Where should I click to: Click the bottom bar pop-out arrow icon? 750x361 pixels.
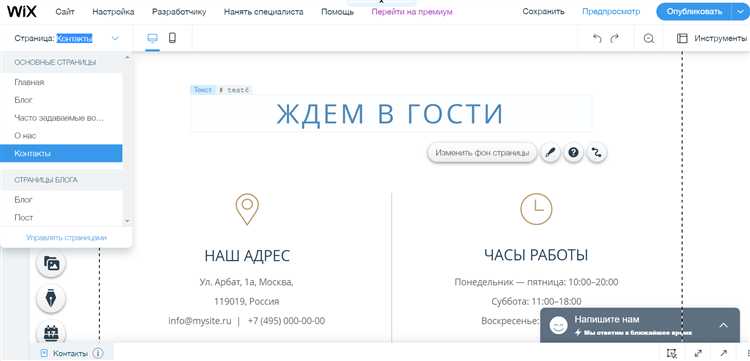724,353
